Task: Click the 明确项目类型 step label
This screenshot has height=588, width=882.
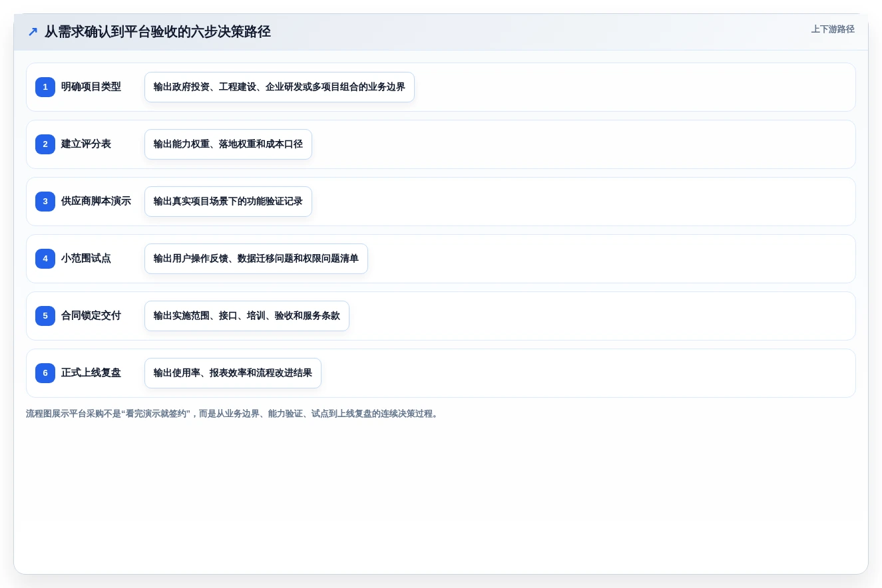Action: point(91,87)
